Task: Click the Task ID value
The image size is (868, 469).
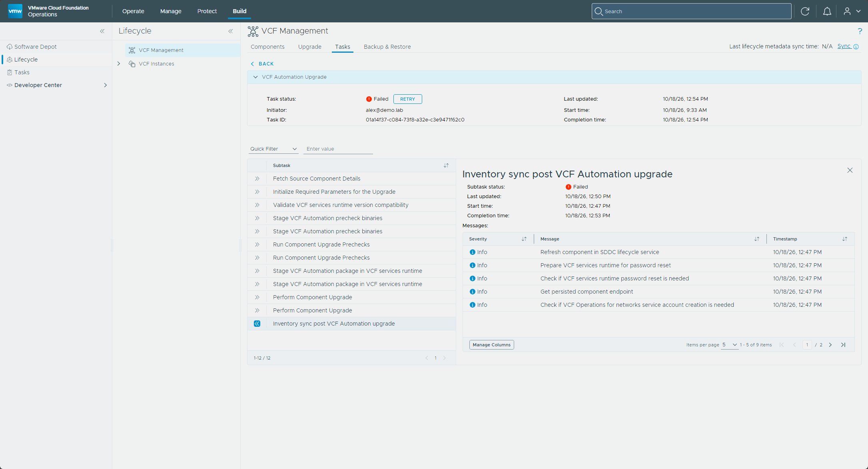Action: [x=415, y=120]
